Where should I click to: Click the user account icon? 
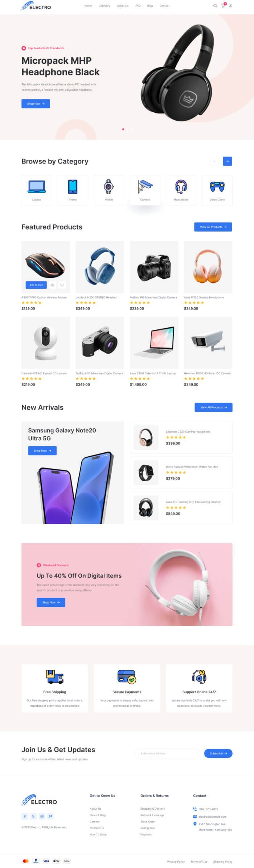[x=230, y=6]
